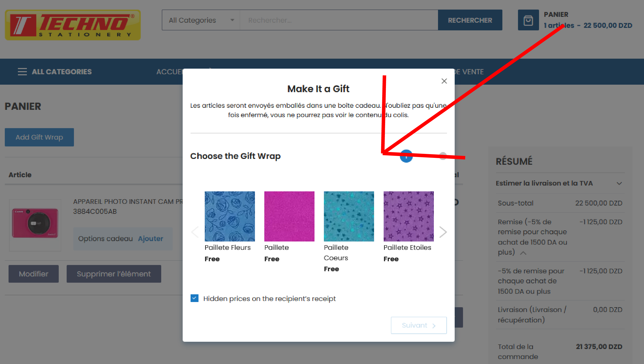Viewport: 644px width, 364px height.
Task: Close the Make It a Gift dialog
Action: pyautogui.click(x=444, y=81)
